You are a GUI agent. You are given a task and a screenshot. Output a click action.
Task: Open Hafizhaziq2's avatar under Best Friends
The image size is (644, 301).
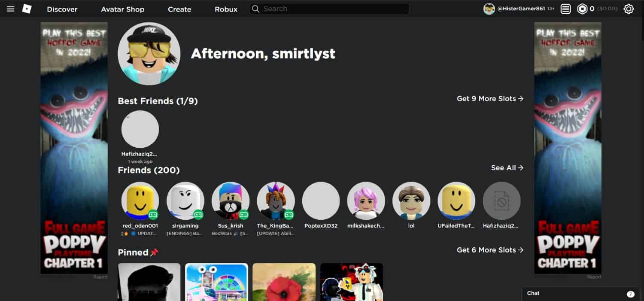coord(140,129)
